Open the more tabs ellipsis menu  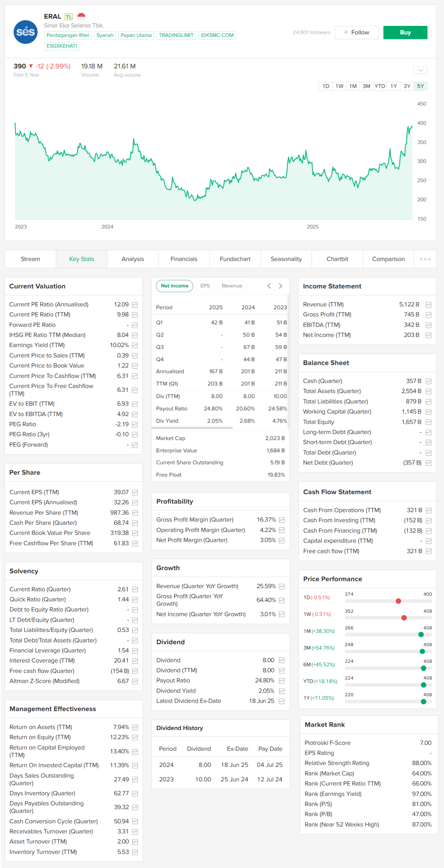coord(425,259)
